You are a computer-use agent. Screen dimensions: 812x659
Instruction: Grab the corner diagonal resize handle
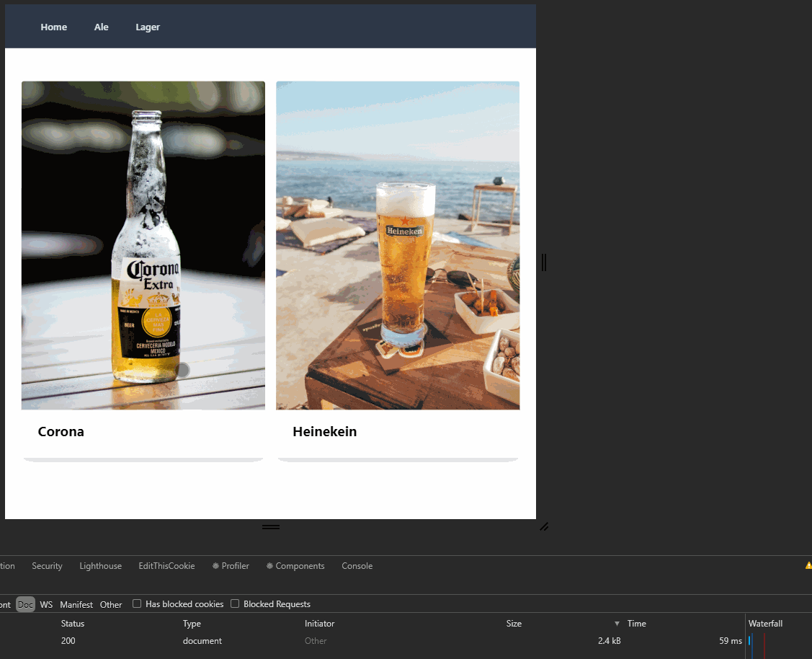tap(544, 526)
